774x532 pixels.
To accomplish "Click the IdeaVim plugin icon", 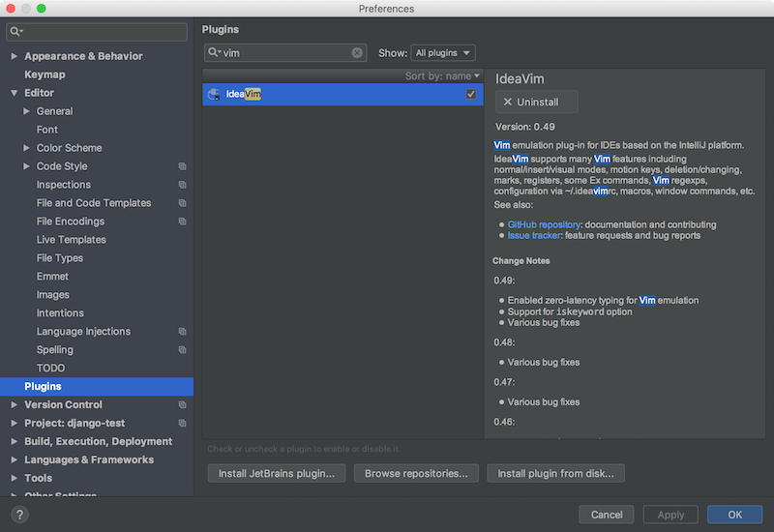I will coord(214,94).
